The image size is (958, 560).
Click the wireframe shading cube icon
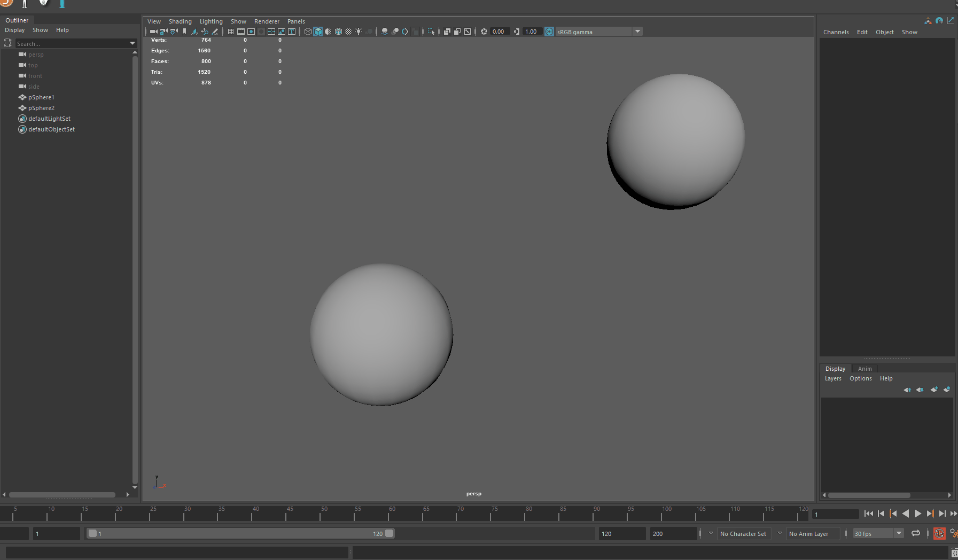(x=308, y=32)
